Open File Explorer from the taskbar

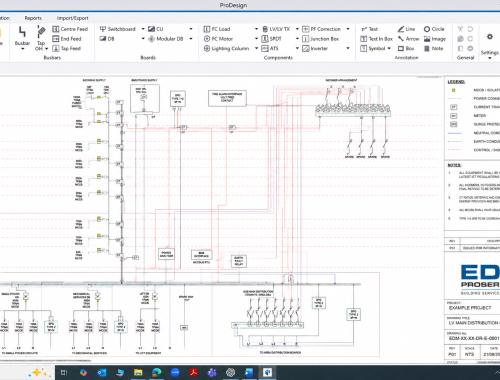point(138,372)
